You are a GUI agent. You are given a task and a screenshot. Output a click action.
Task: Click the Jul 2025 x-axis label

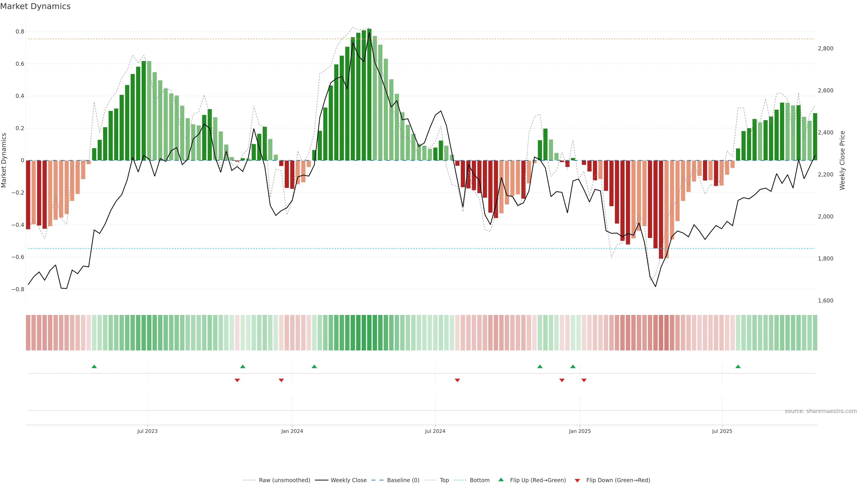[x=722, y=431]
